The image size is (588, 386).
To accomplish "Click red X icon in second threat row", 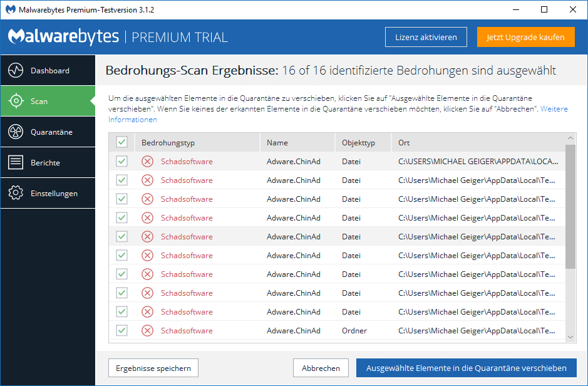I will [147, 180].
